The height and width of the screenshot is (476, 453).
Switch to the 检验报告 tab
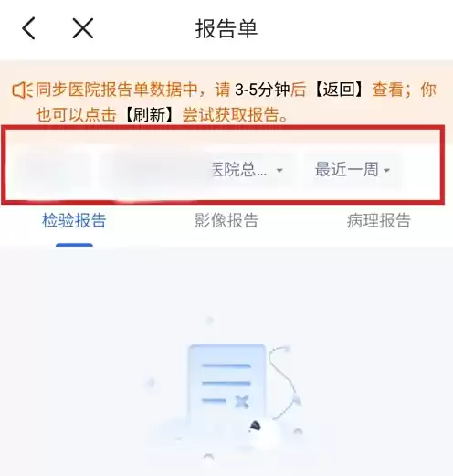point(74,220)
